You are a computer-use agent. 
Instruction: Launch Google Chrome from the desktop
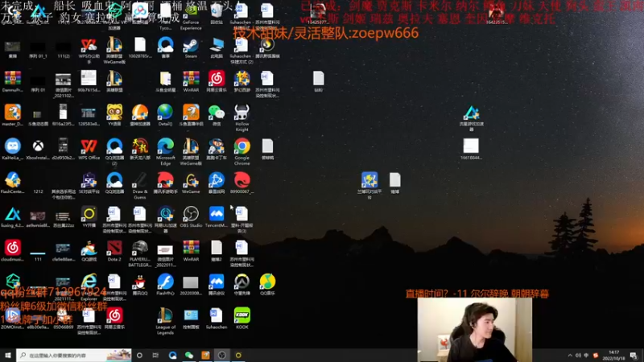[x=242, y=152]
